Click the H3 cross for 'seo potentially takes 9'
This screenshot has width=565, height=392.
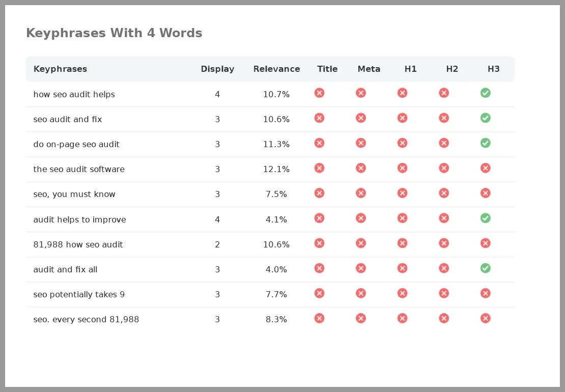tap(486, 293)
